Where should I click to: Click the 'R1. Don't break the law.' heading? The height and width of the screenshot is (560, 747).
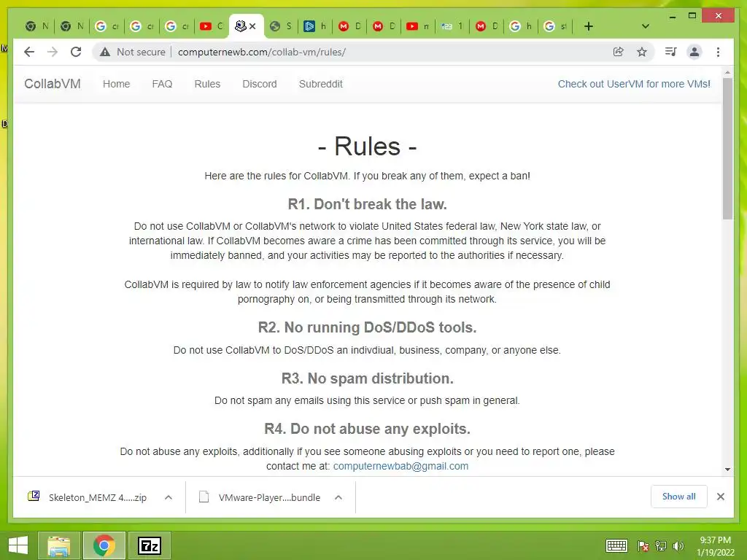[x=368, y=204]
